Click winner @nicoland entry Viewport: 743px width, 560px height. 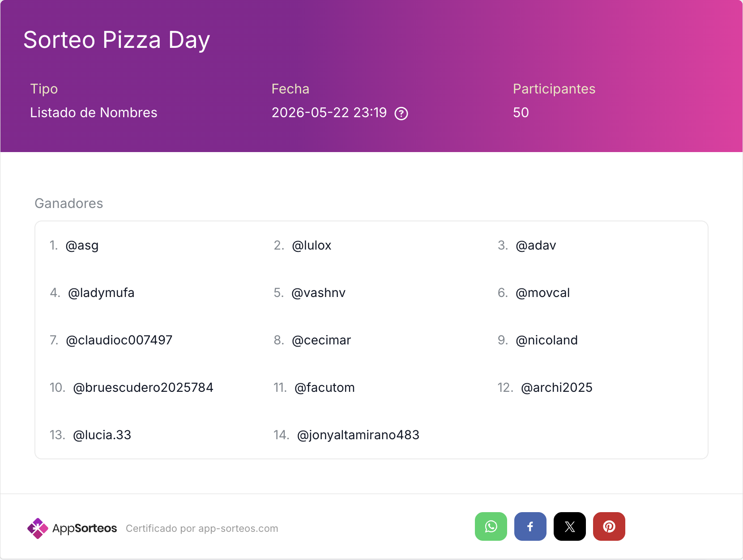(547, 340)
